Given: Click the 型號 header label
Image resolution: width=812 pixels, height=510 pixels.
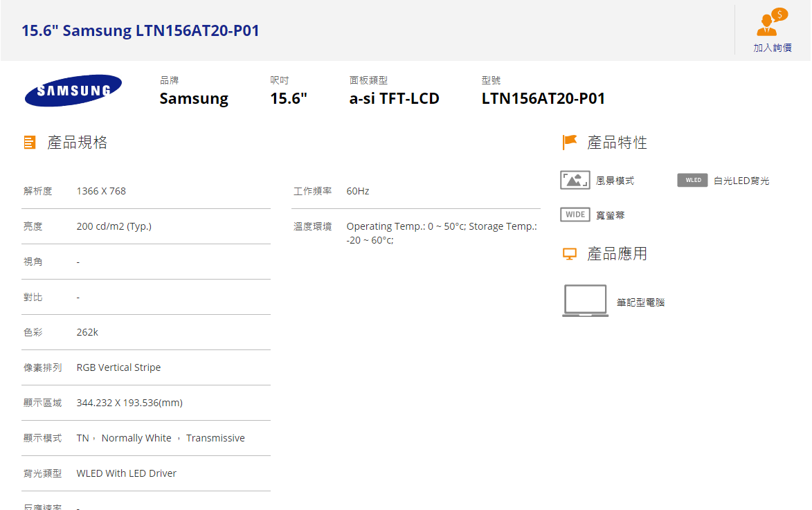Looking at the screenshot, I should click(491, 80).
